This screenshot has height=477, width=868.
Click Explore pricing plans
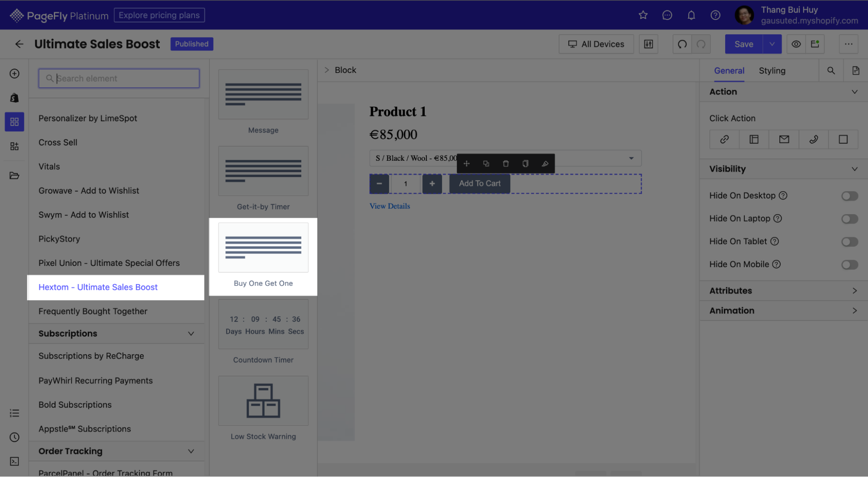(x=159, y=15)
